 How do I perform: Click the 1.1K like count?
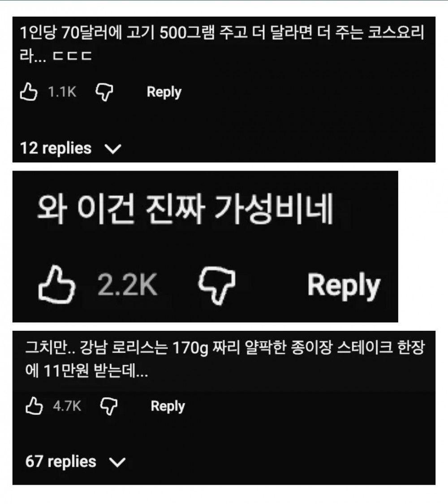point(62,92)
